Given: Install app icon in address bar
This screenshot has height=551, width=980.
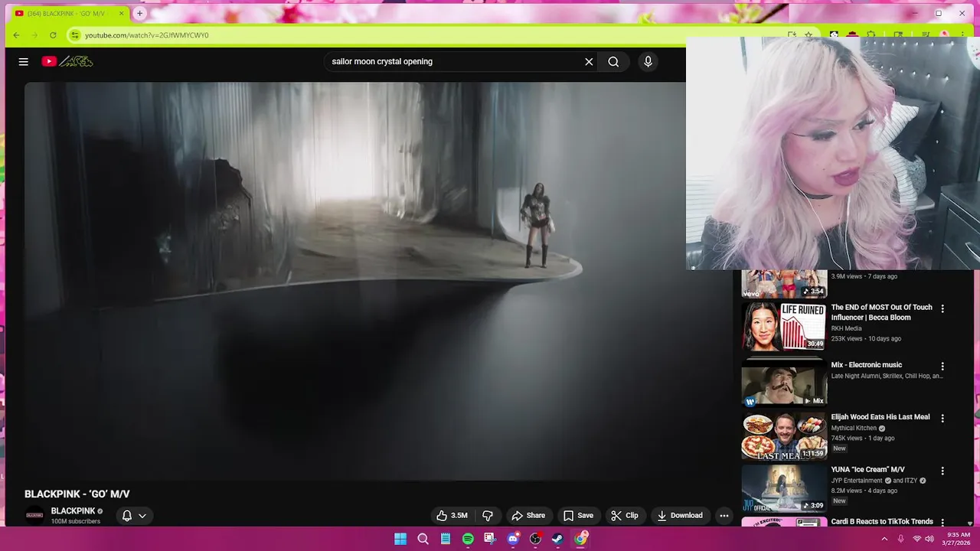Looking at the screenshot, I should pyautogui.click(x=792, y=35).
